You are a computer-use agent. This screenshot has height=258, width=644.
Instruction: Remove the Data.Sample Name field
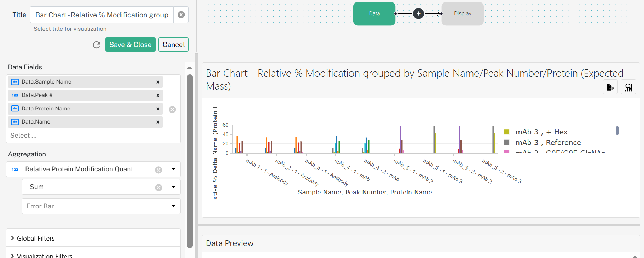158,82
